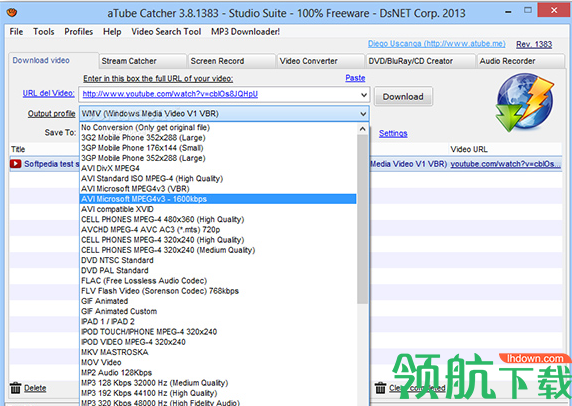Switch to Download video tab

click(x=53, y=61)
